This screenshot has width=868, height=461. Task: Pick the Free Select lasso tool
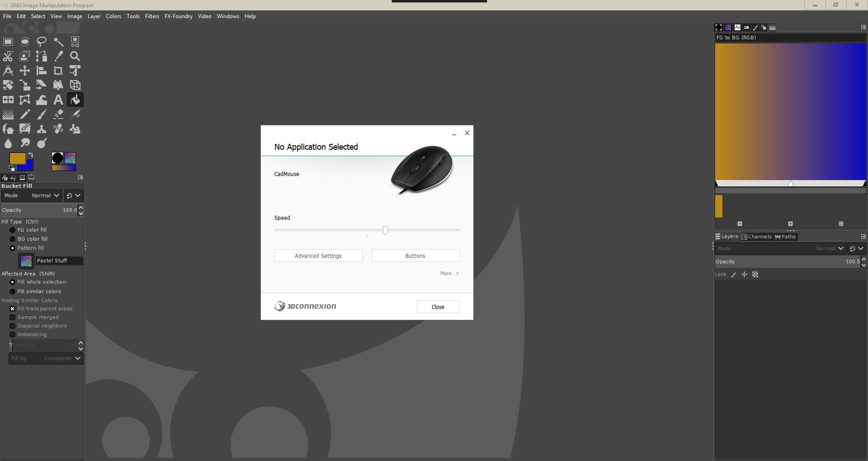pyautogui.click(x=42, y=42)
